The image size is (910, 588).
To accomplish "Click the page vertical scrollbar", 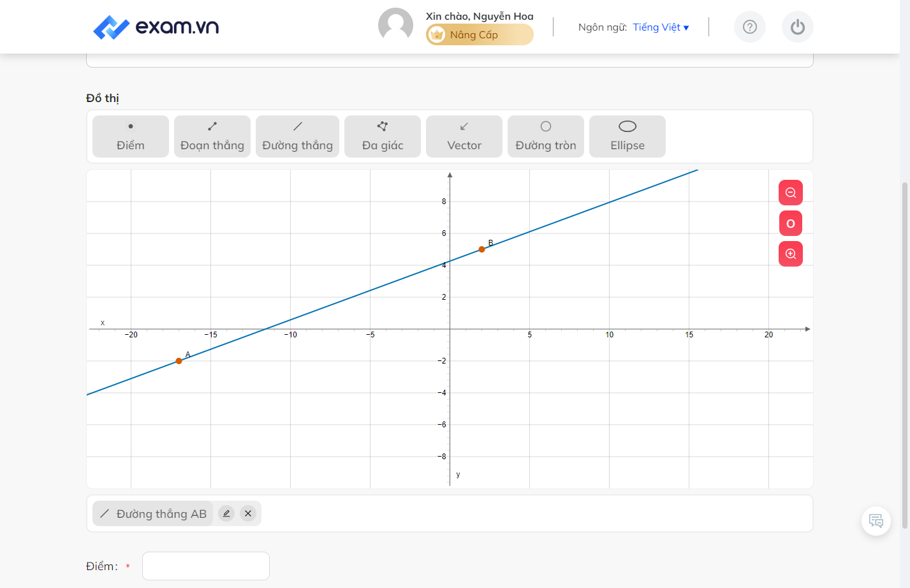I will point(906,355).
